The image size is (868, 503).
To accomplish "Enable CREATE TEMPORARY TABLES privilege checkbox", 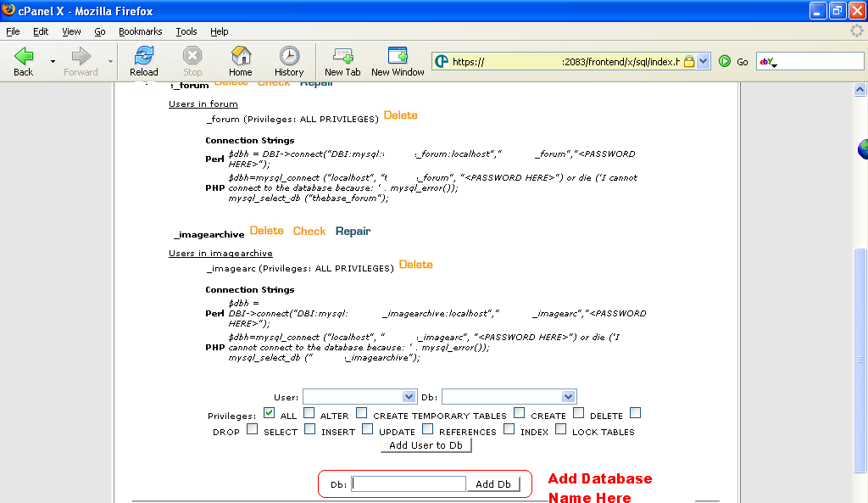I will click(362, 413).
